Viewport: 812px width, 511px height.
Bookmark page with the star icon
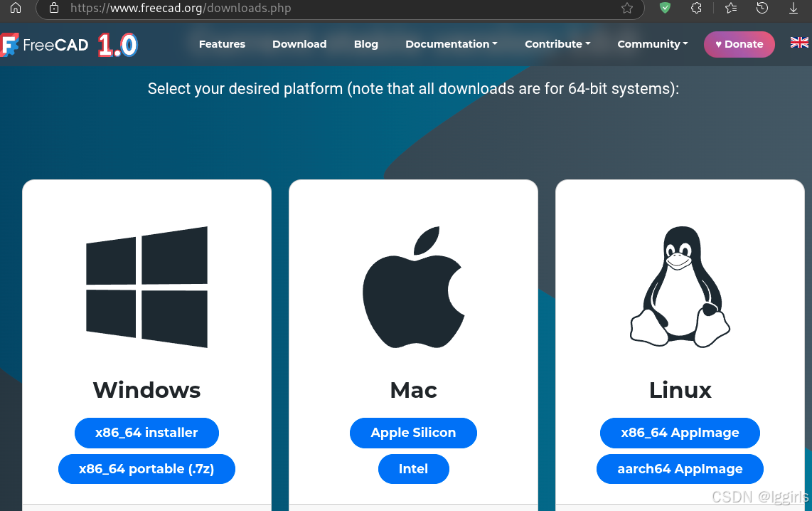tap(627, 8)
